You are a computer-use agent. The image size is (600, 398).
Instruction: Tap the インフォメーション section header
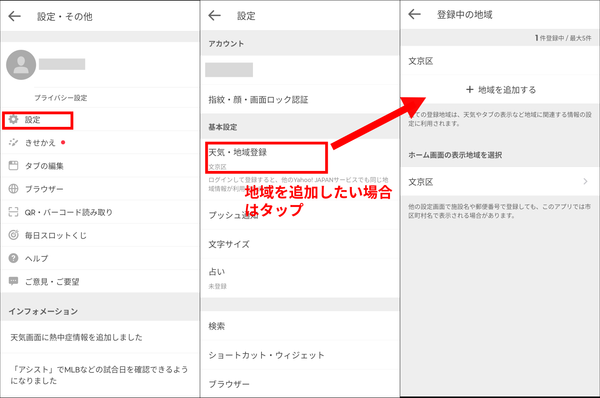tap(43, 311)
